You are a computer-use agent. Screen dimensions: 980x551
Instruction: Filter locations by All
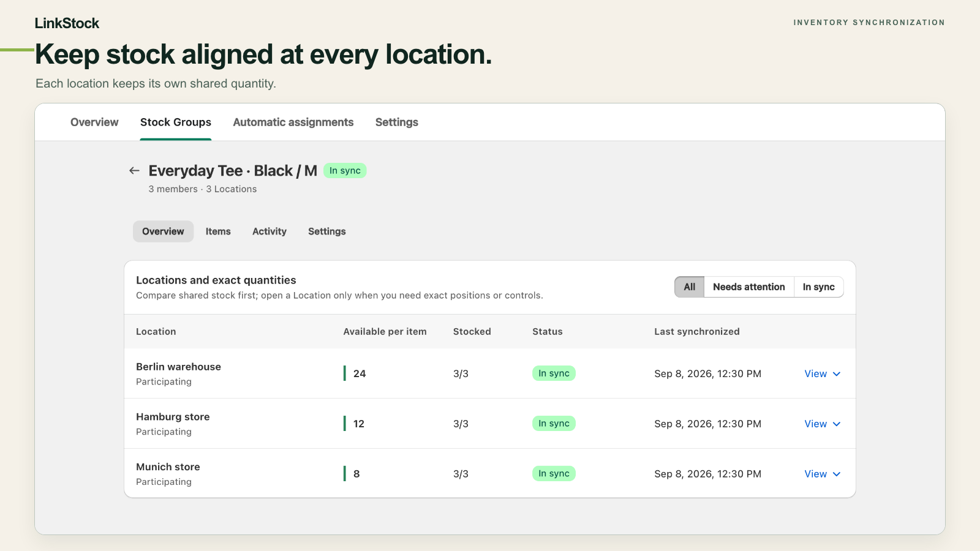pyautogui.click(x=690, y=287)
